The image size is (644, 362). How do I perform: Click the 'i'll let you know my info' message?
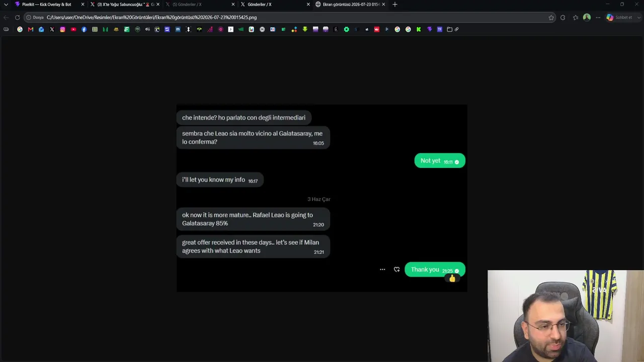[220, 180]
